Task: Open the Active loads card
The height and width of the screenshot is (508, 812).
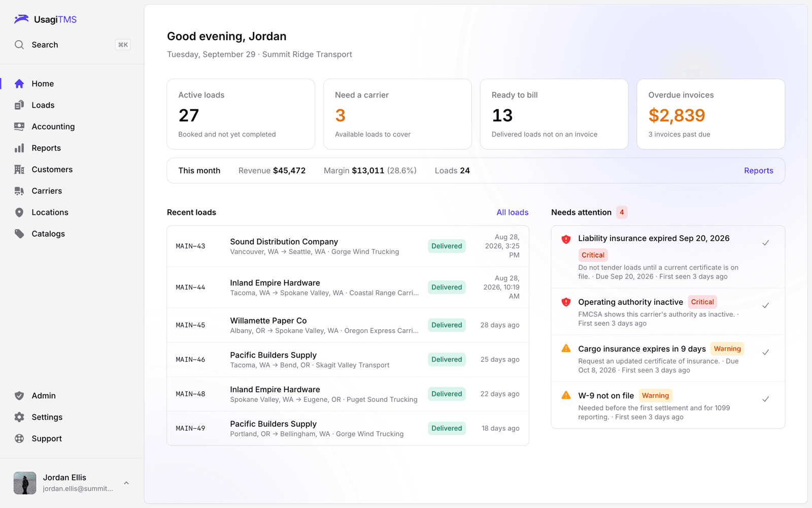Action: (x=241, y=114)
